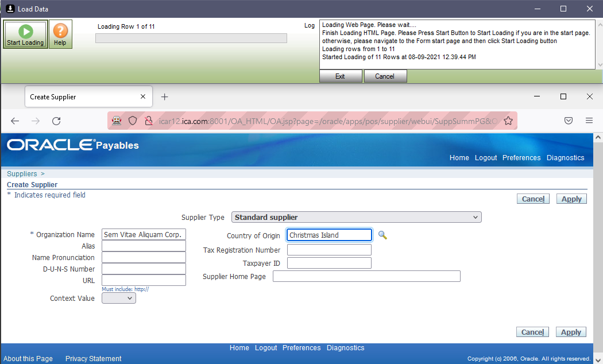Screen dimensions: 603x364
Task: Click Cancel in Load Data window
Action: pos(385,76)
